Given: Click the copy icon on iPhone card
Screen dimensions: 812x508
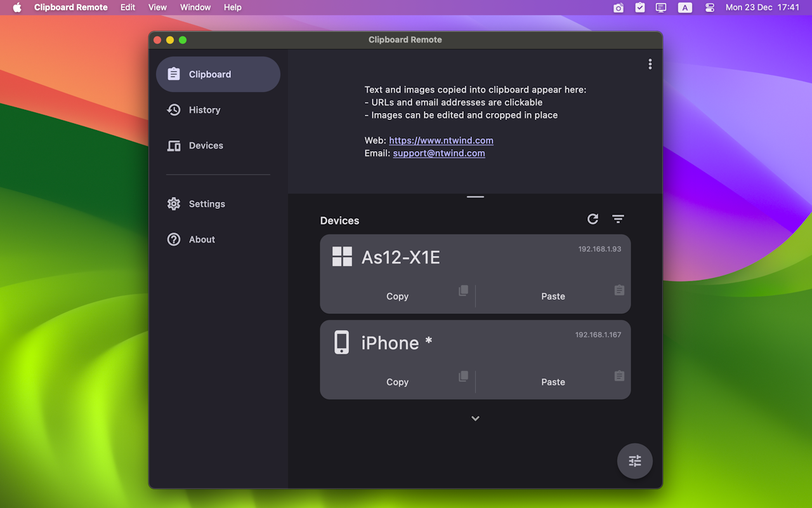Looking at the screenshot, I should point(464,376).
